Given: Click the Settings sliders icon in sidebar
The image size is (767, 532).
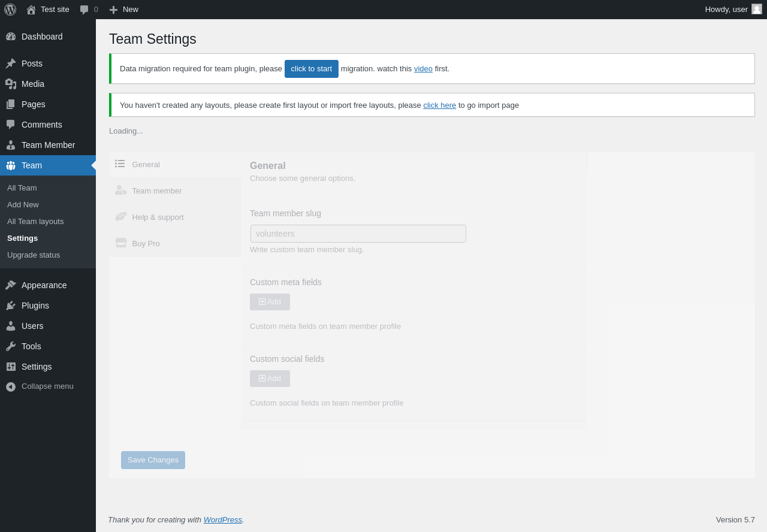Looking at the screenshot, I should coord(11,367).
